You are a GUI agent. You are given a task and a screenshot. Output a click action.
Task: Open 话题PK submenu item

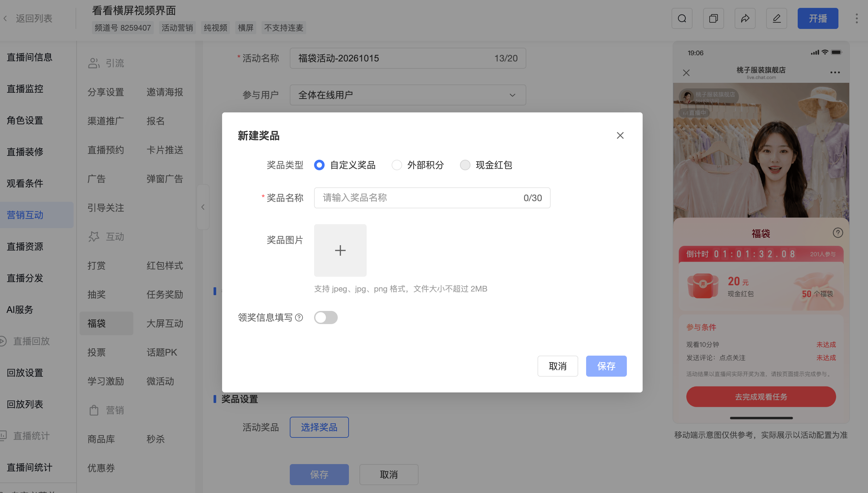pos(162,352)
